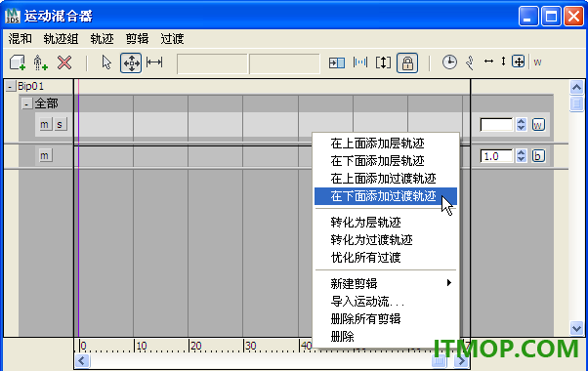
Task: Click the b balance button
Action: (x=538, y=156)
